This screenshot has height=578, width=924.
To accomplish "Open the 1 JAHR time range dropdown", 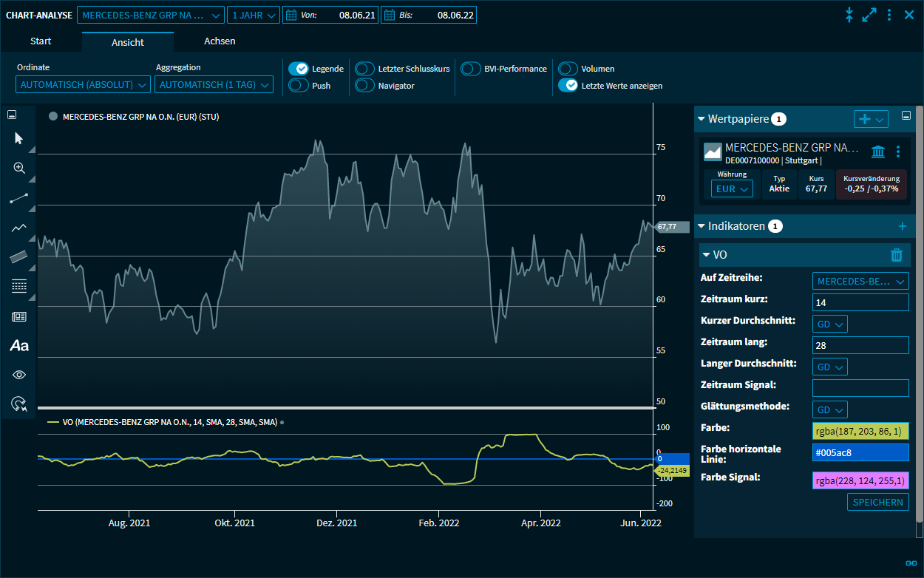I will tap(253, 15).
